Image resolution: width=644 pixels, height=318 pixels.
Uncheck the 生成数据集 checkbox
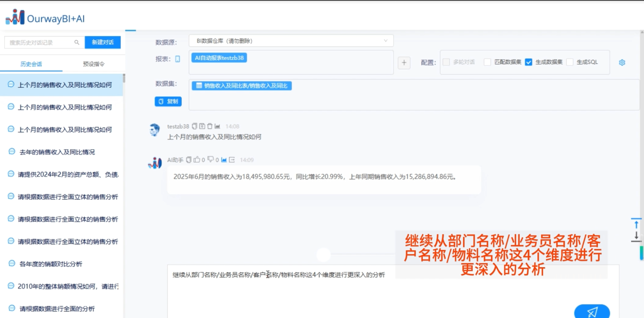[529, 62]
